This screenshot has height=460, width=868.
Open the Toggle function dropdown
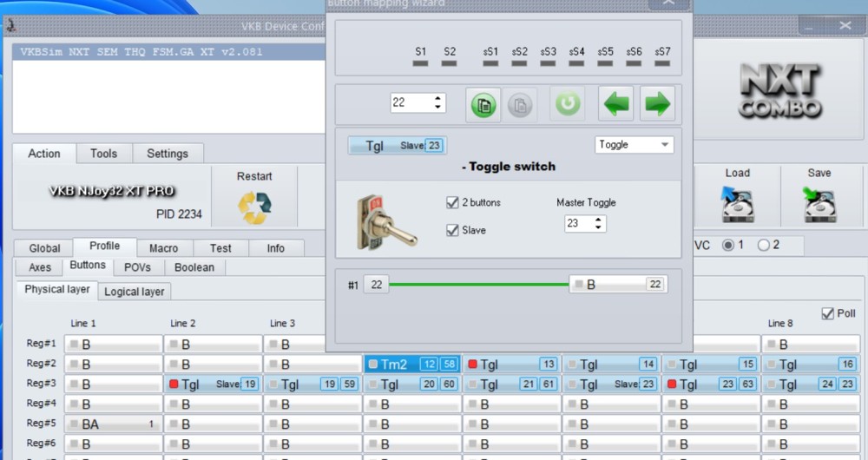[x=634, y=145]
